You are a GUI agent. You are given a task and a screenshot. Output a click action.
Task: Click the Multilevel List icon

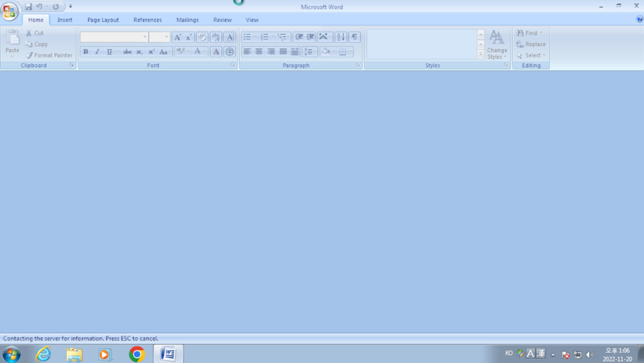pyautogui.click(x=282, y=37)
